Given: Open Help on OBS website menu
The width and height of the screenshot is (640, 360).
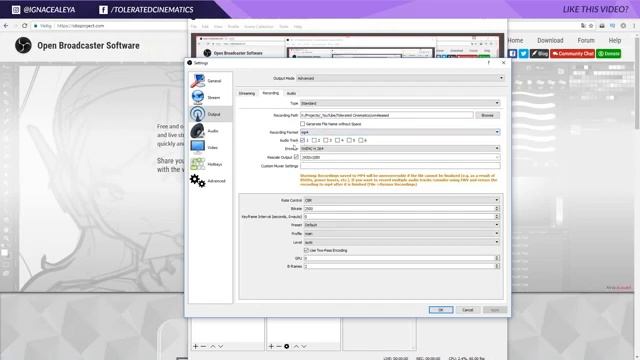Looking at the screenshot, I should tap(615, 40).
